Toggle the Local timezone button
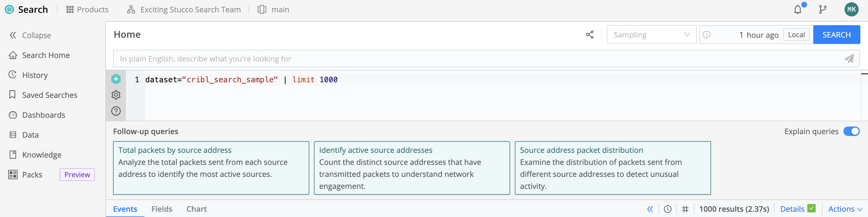The height and width of the screenshot is (217, 868). click(x=796, y=35)
